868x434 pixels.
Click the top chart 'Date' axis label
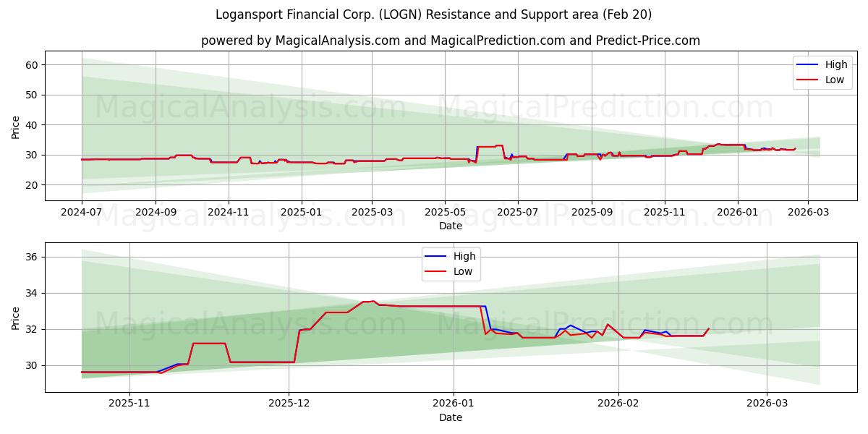pyautogui.click(x=451, y=226)
